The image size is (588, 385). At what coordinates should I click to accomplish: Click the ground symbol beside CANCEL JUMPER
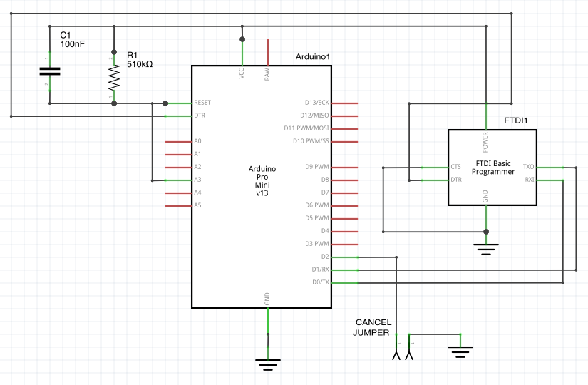pyautogui.click(x=460, y=352)
